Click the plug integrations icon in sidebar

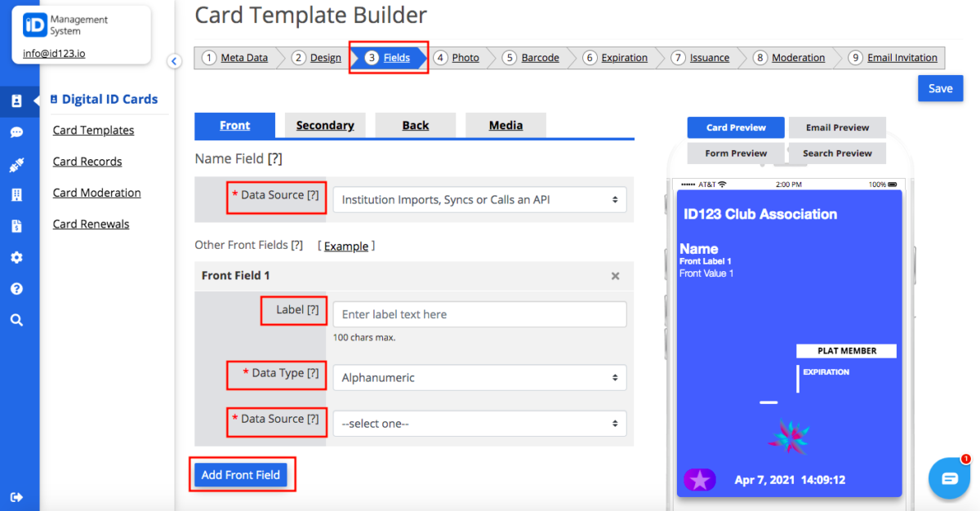(16, 165)
